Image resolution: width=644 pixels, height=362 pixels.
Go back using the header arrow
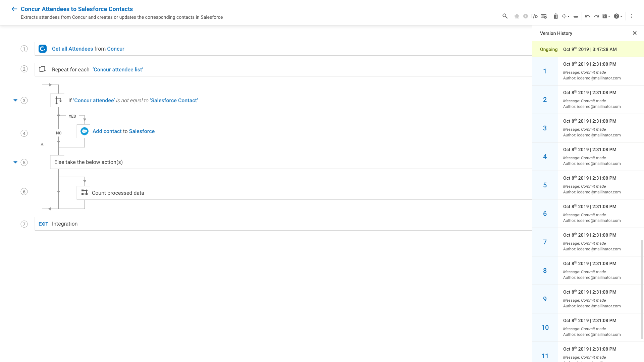pos(14,9)
